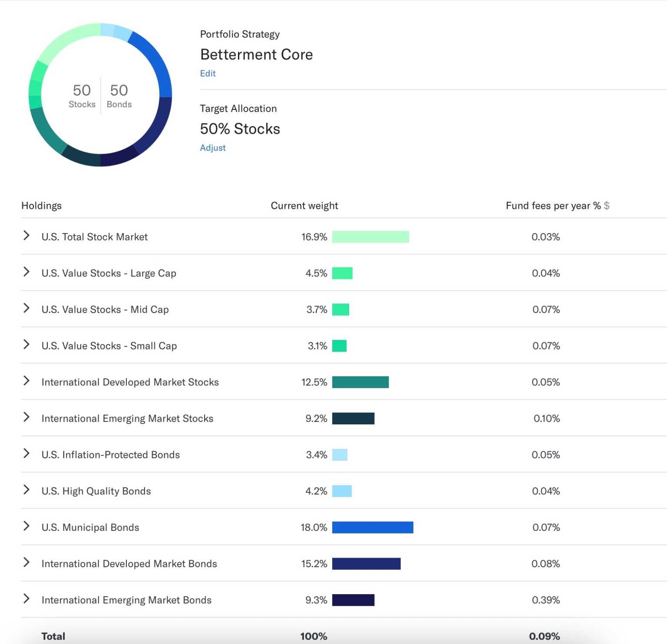The height and width of the screenshot is (644, 667).
Task: Click International Developed Market Stocks weight bar
Action: [360, 382]
